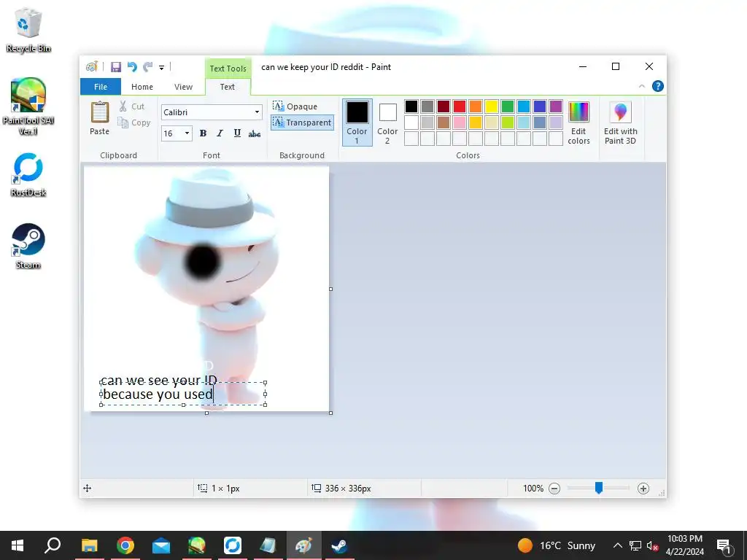Switch to the View ribbon tab

click(183, 87)
